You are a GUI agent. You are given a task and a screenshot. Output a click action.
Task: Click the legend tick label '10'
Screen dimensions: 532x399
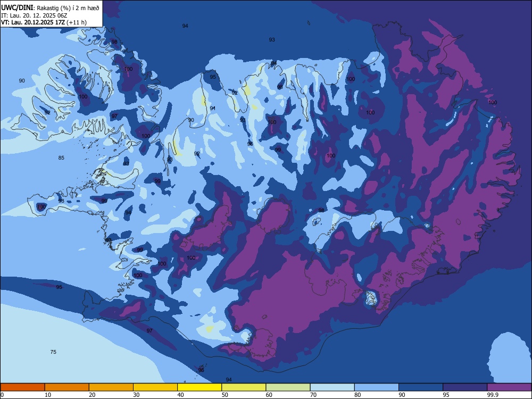(48, 395)
